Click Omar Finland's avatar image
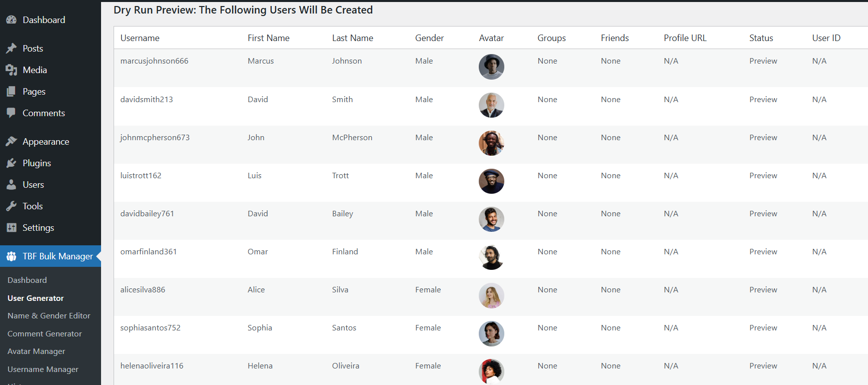 (x=491, y=258)
